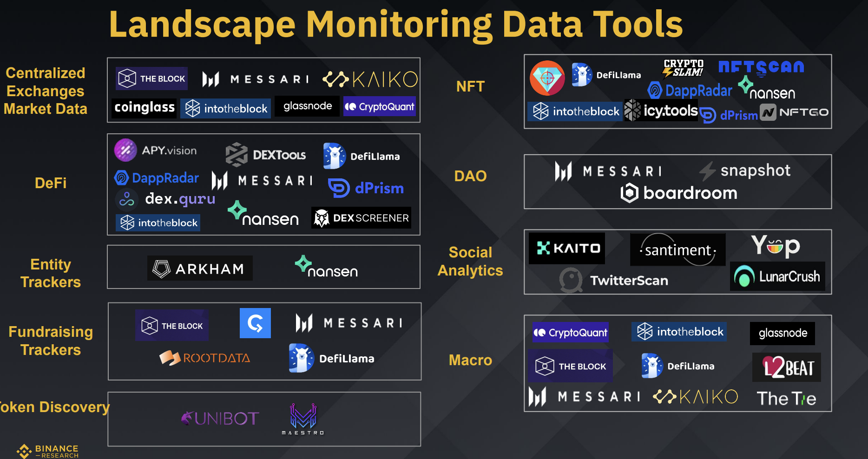Image resolution: width=868 pixels, height=459 pixels.
Task: Click the Unibot logo
Action: point(220,419)
